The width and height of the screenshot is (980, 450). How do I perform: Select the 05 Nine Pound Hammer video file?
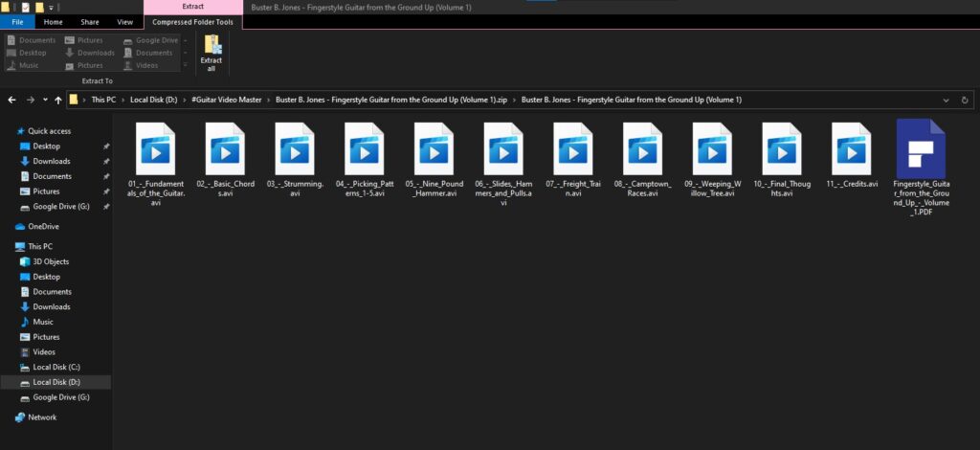point(433,151)
